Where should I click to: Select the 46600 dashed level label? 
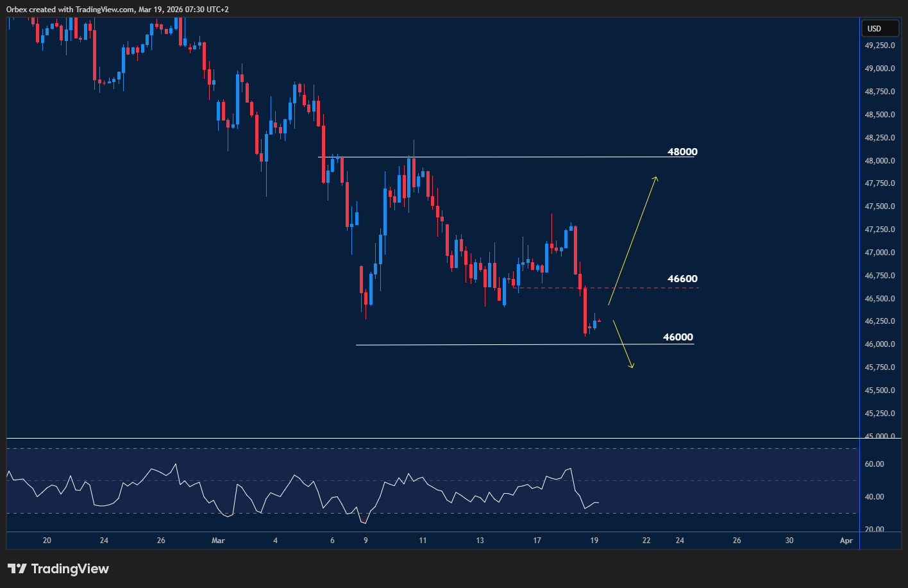pyautogui.click(x=682, y=279)
